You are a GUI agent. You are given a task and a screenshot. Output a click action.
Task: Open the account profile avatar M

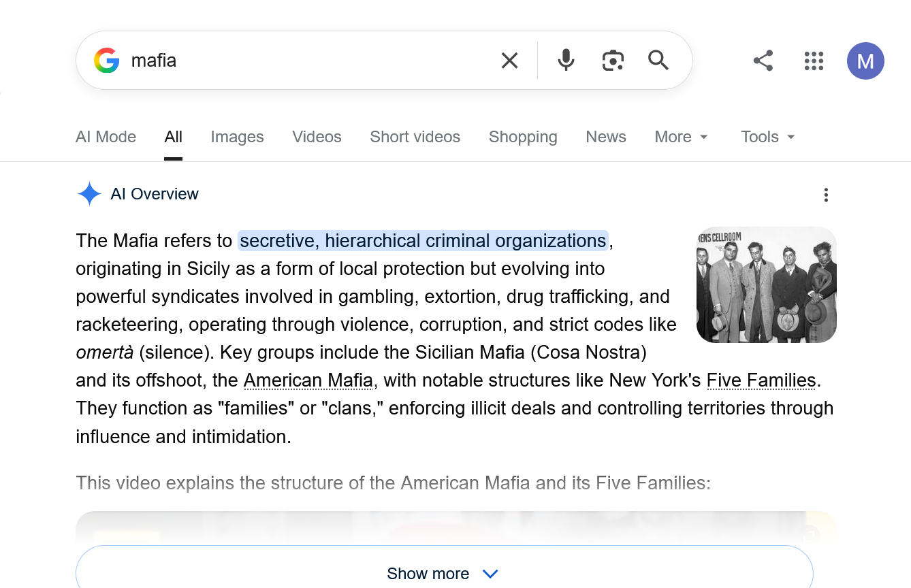tap(865, 61)
